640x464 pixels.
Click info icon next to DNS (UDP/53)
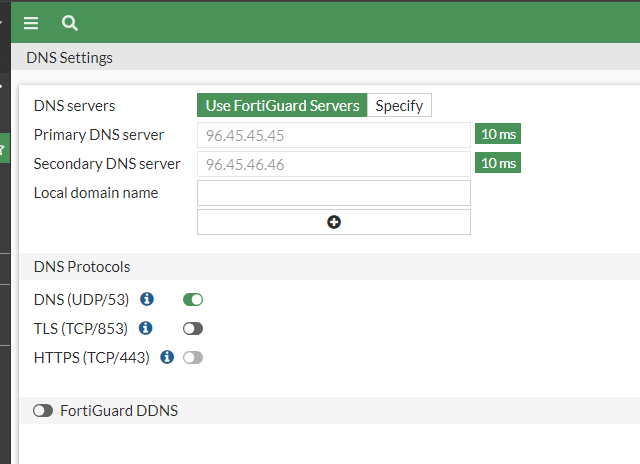(147, 299)
